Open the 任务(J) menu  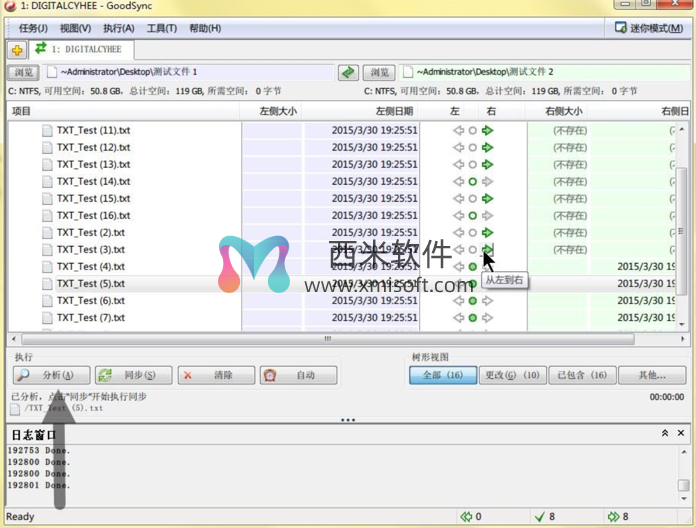pos(35,28)
